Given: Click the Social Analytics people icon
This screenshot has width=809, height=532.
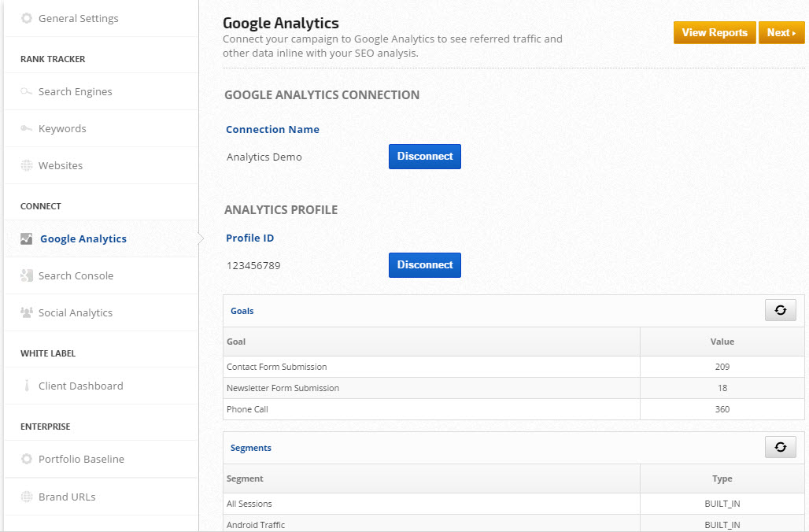Looking at the screenshot, I should point(27,313).
